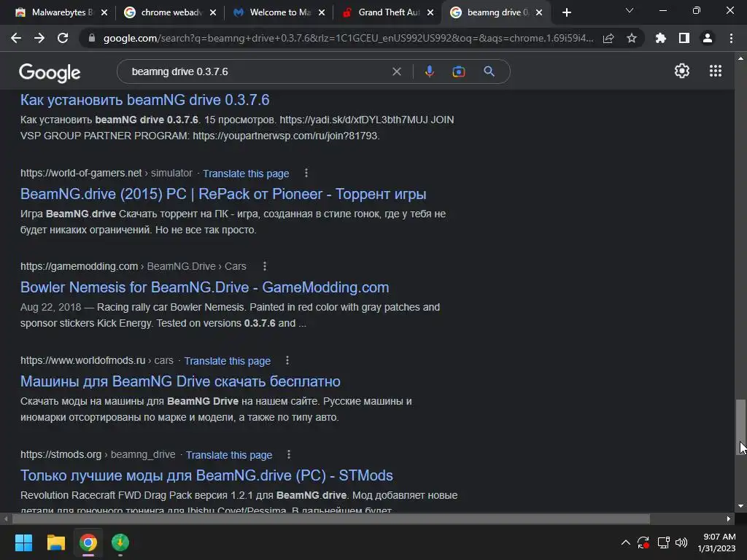Close the chrome webadv tab
The width and height of the screenshot is (747, 560).
click(213, 12)
